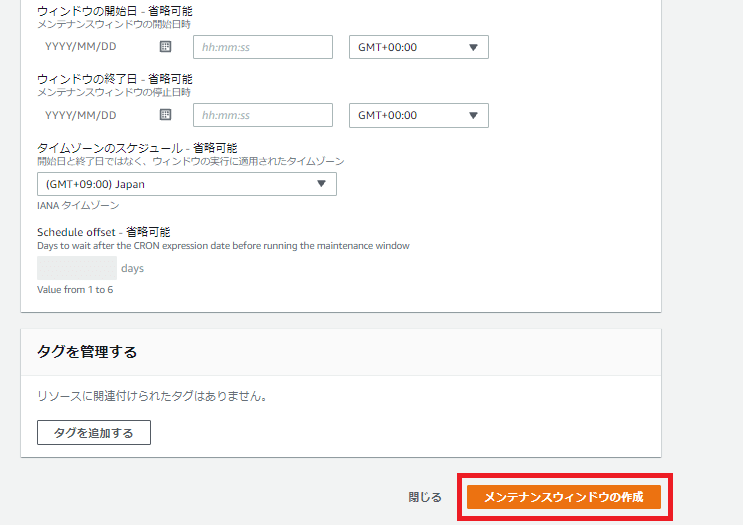743x525 pixels.
Task: Select the 'Schedule offset - 省略可能' label
Action: pyautogui.click(x=103, y=232)
